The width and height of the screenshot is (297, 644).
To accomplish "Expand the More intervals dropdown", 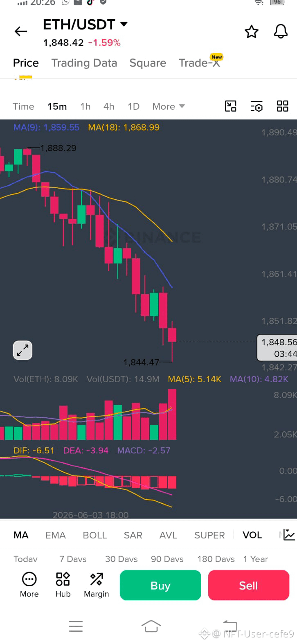I will coord(169,106).
